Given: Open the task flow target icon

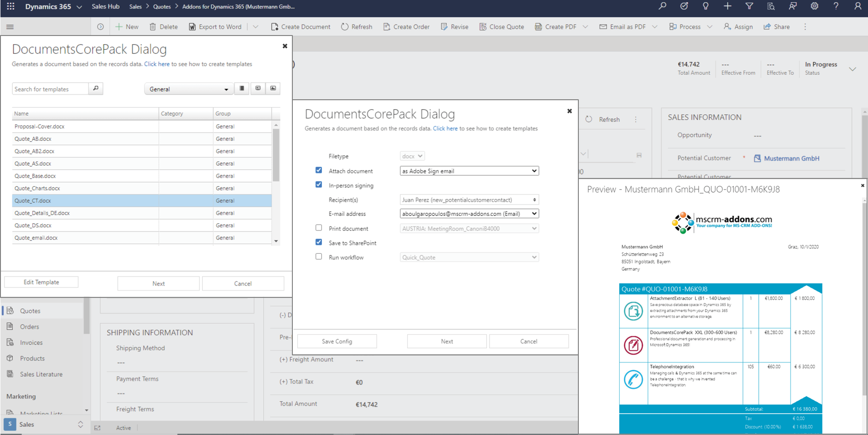Looking at the screenshot, I should (x=684, y=6).
